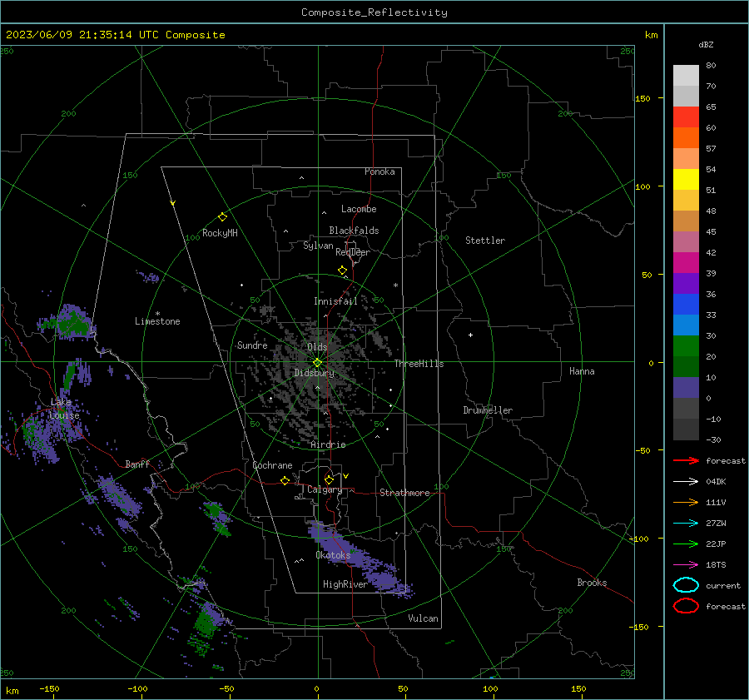
Task: Click the yellow diamond marker above RockyMH
Action: click(x=222, y=217)
